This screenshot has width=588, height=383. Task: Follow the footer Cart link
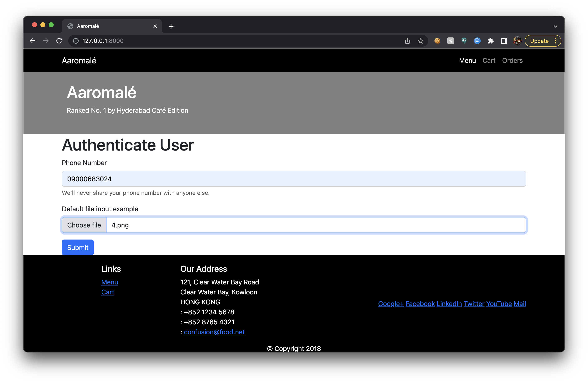[108, 292]
